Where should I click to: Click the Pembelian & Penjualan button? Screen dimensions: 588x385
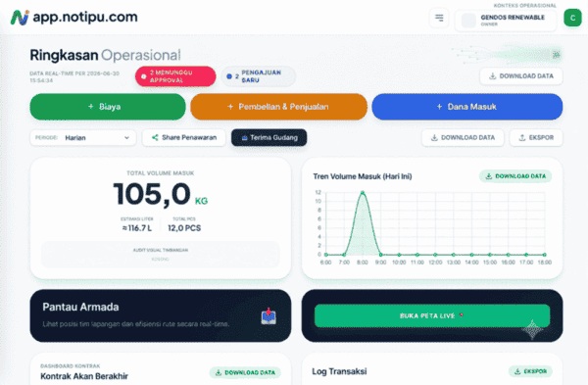point(278,107)
